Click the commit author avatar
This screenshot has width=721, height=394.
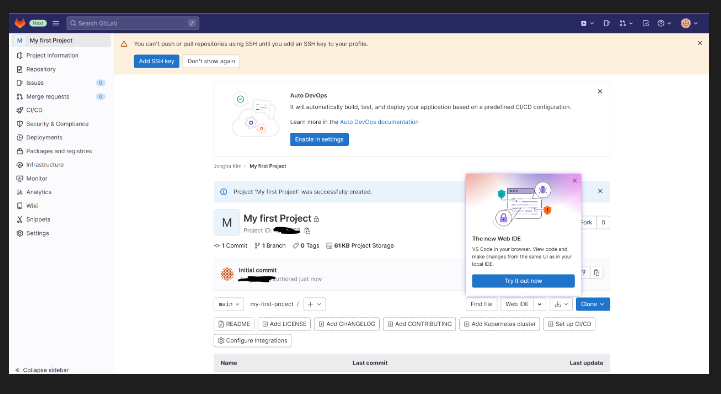tap(227, 274)
